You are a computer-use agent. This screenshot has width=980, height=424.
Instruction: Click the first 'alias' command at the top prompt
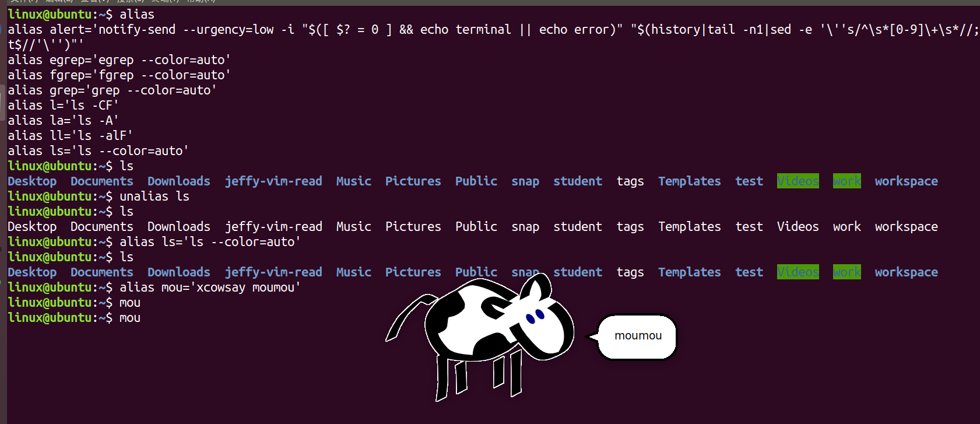137,14
